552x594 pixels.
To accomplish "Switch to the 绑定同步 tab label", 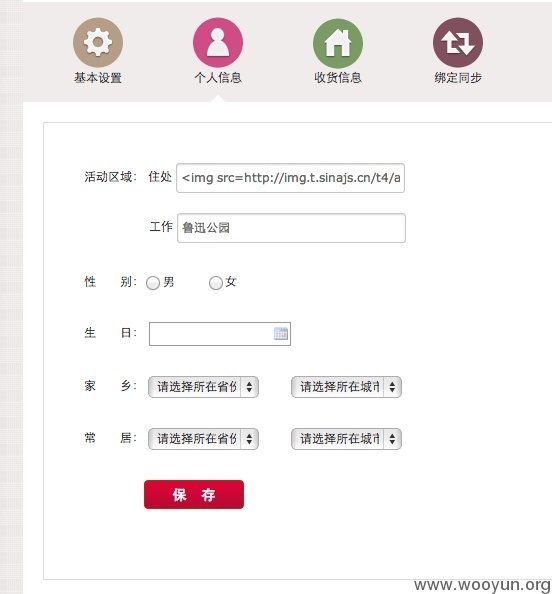I will tap(458, 78).
